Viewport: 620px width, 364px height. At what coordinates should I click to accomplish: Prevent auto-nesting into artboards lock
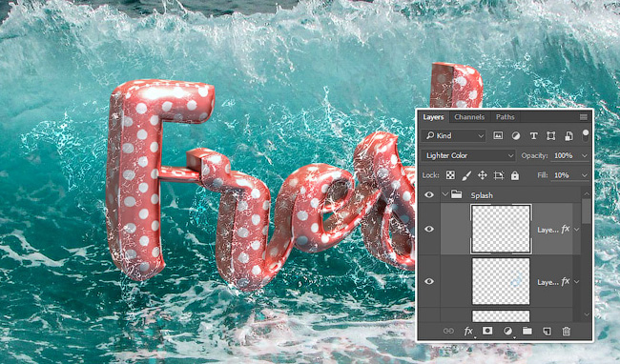coord(499,175)
